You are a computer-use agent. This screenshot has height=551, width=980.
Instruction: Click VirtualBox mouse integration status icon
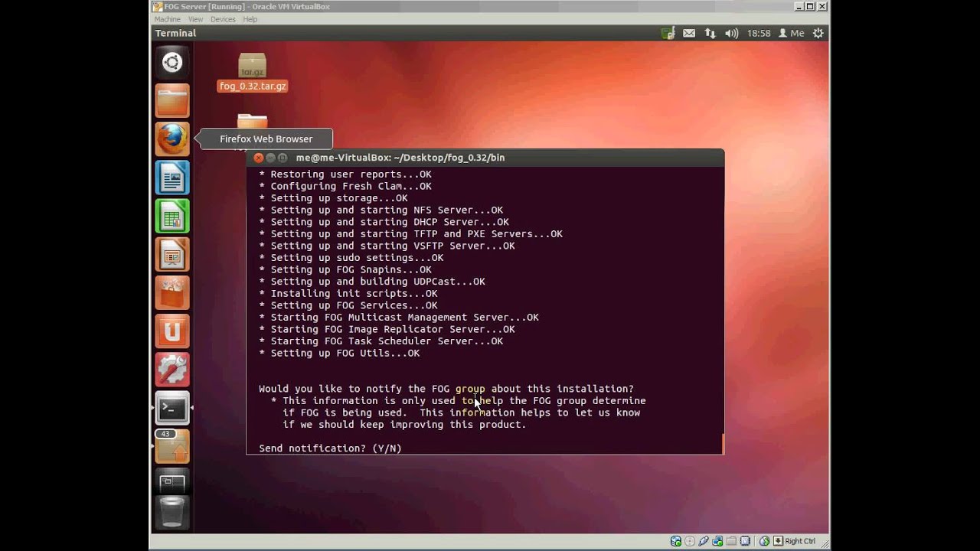pyautogui.click(x=763, y=541)
